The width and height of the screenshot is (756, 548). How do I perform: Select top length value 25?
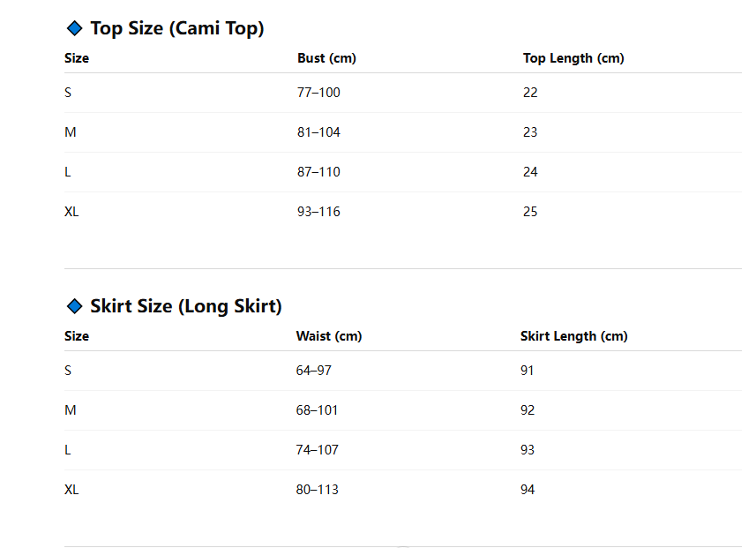[x=530, y=211]
